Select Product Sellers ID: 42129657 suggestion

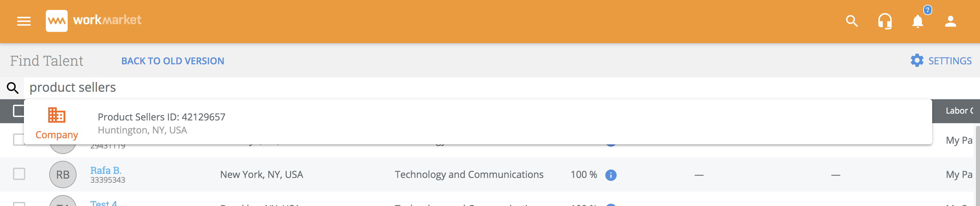click(161, 117)
